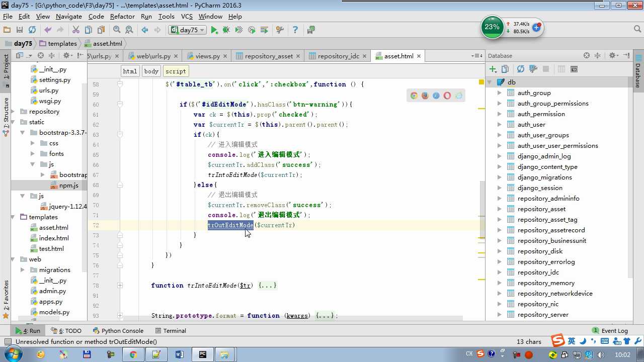This screenshot has width=644, height=362.
Task: Open the console icon in Database toolbar
Action: point(574,69)
